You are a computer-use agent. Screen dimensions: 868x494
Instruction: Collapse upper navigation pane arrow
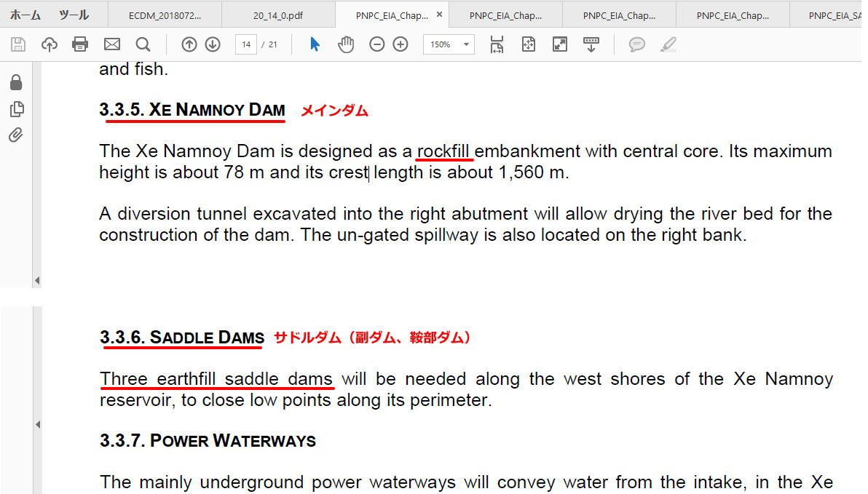point(37,281)
